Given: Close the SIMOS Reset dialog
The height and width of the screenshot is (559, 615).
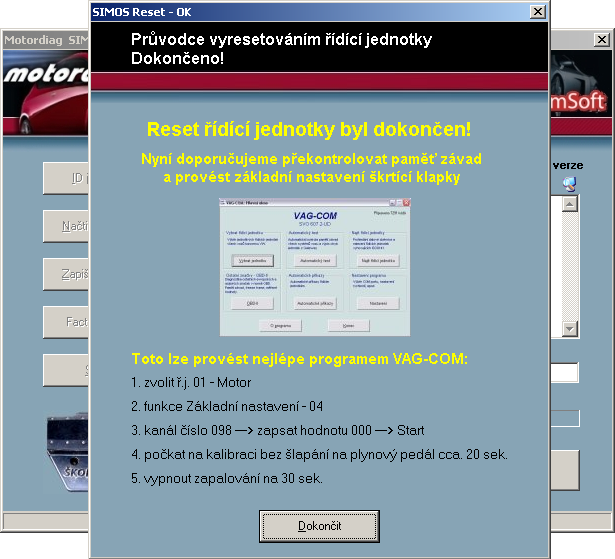Looking at the screenshot, I should [537, 11].
